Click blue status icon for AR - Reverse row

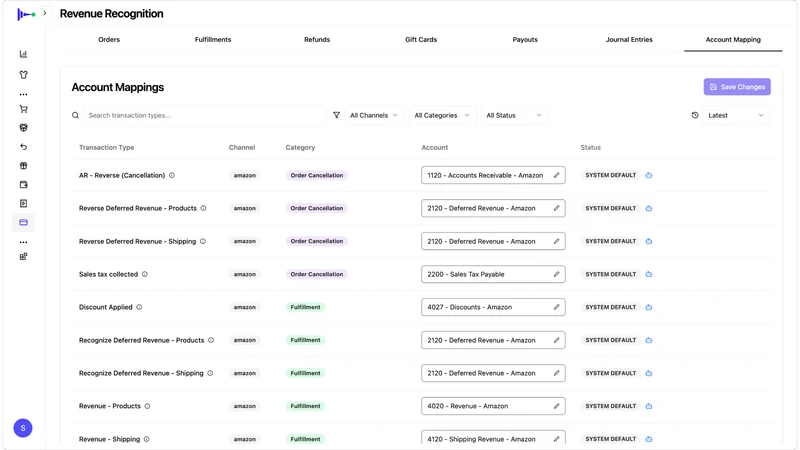coord(649,175)
